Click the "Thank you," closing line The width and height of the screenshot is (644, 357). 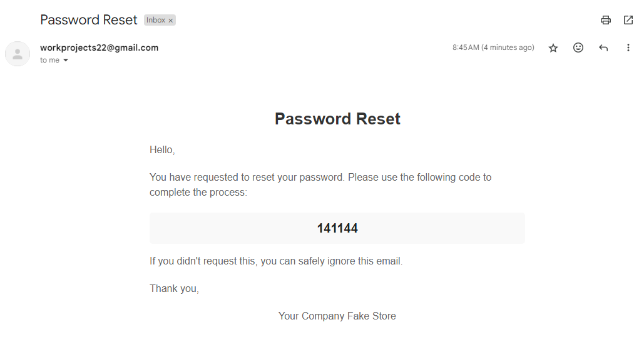[x=174, y=288]
